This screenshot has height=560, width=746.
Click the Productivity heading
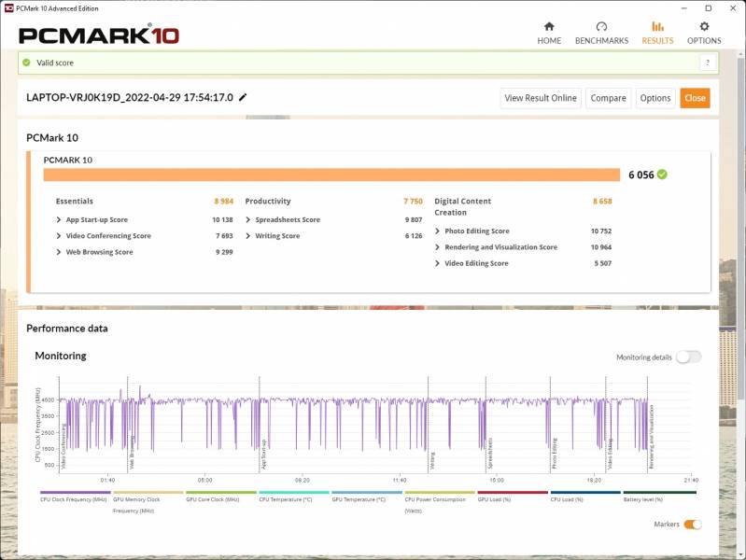pyautogui.click(x=268, y=202)
